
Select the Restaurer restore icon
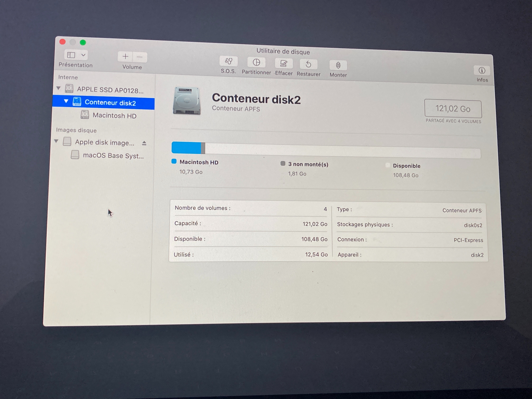pos(308,65)
